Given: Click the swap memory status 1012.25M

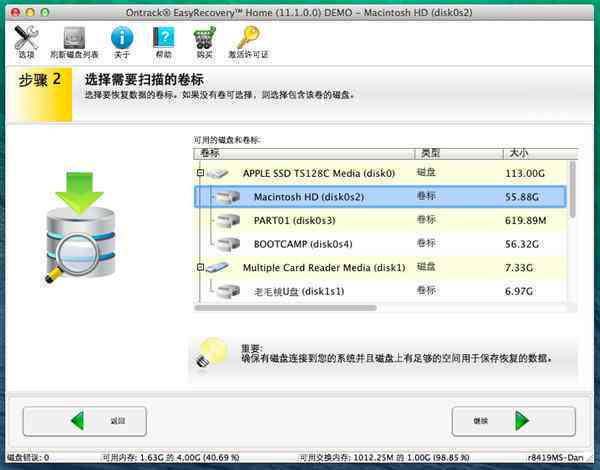Looking at the screenshot, I should [x=384, y=457].
